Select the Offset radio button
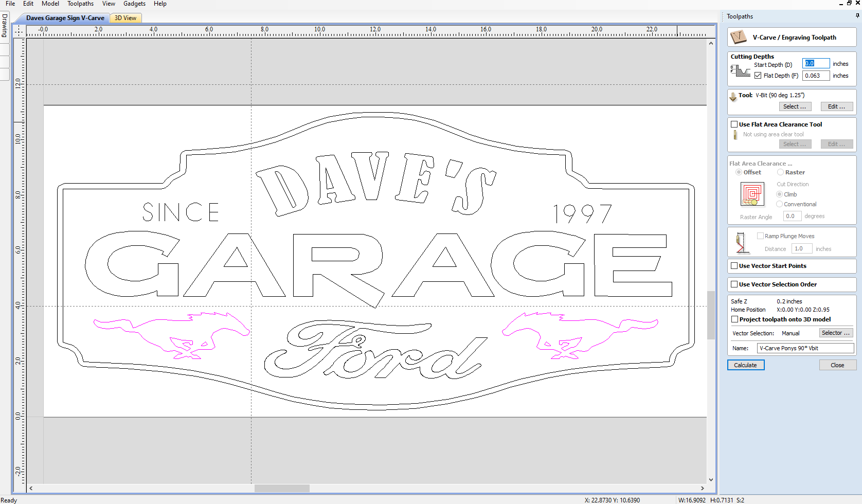 [x=739, y=172]
